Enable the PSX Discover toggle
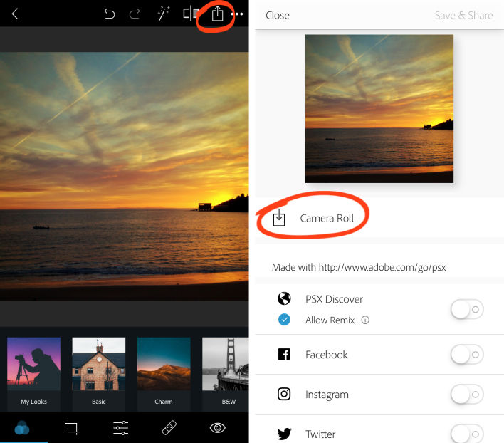This screenshot has height=443, width=504. point(467,309)
